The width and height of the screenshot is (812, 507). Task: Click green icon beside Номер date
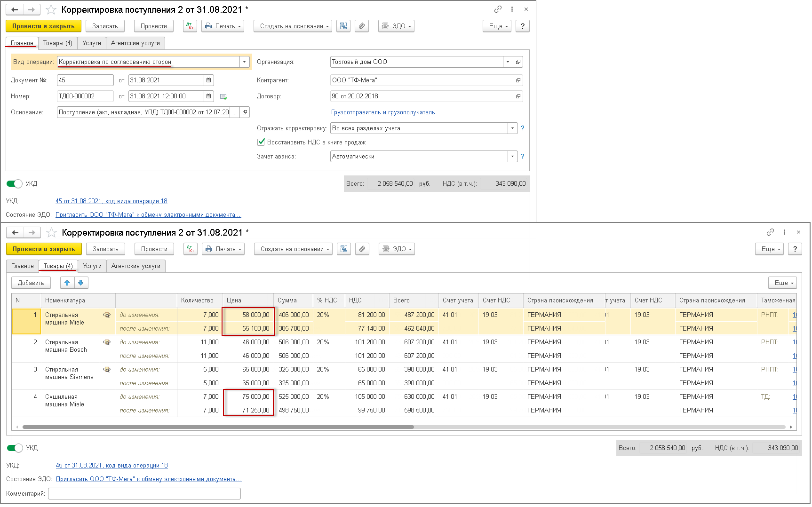click(223, 96)
